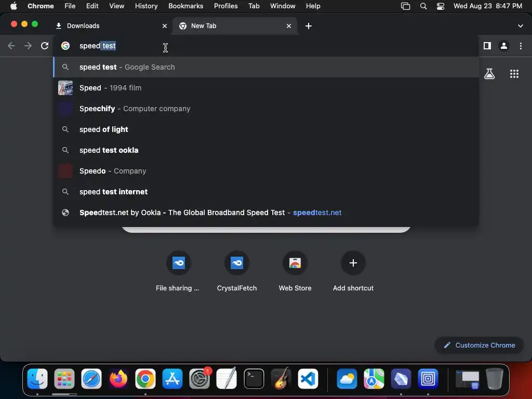Pick the 'Speedo - Company' suggestion
The height and width of the screenshot is (399, 532).
point(266,171)
